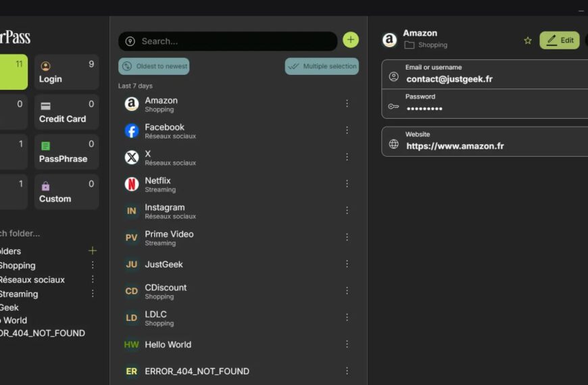
Task: Click the CD avatar for CDiscount
Action: (132, 291)
